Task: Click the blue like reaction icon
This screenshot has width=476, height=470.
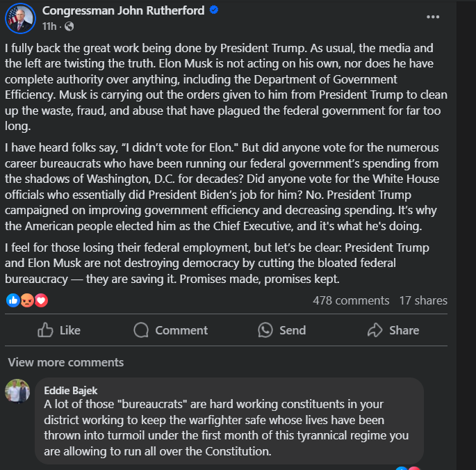Action: tap(13, 300)
